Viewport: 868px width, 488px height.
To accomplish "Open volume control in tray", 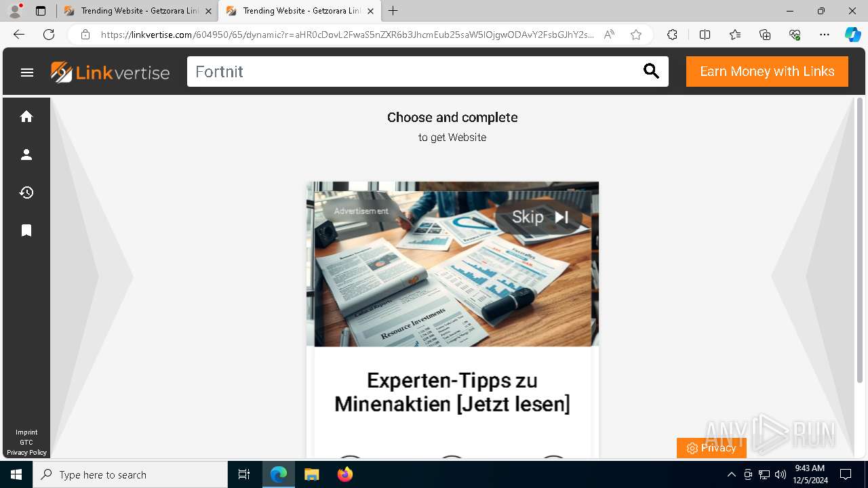I will click(781, 474).
